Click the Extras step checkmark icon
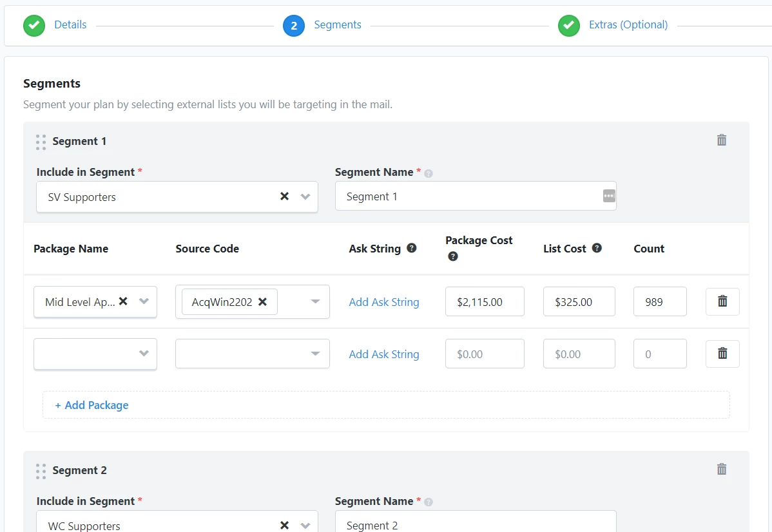The height and width of the screenshot is (532, 772). click(x=568, y=26)
